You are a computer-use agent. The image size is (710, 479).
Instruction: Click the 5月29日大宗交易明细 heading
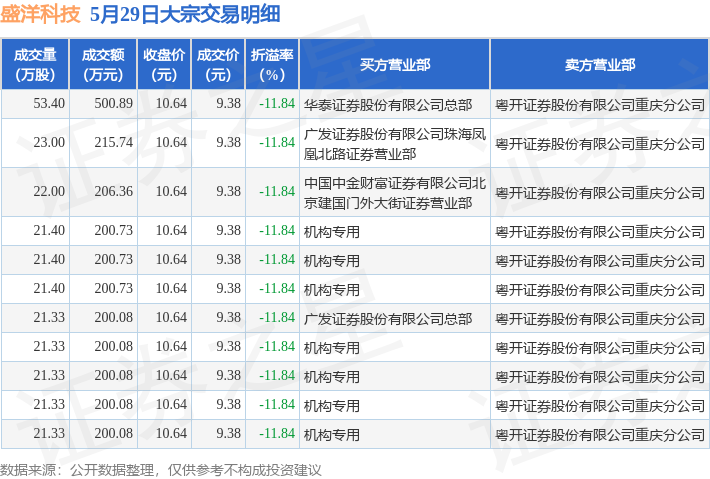point(185,14)
